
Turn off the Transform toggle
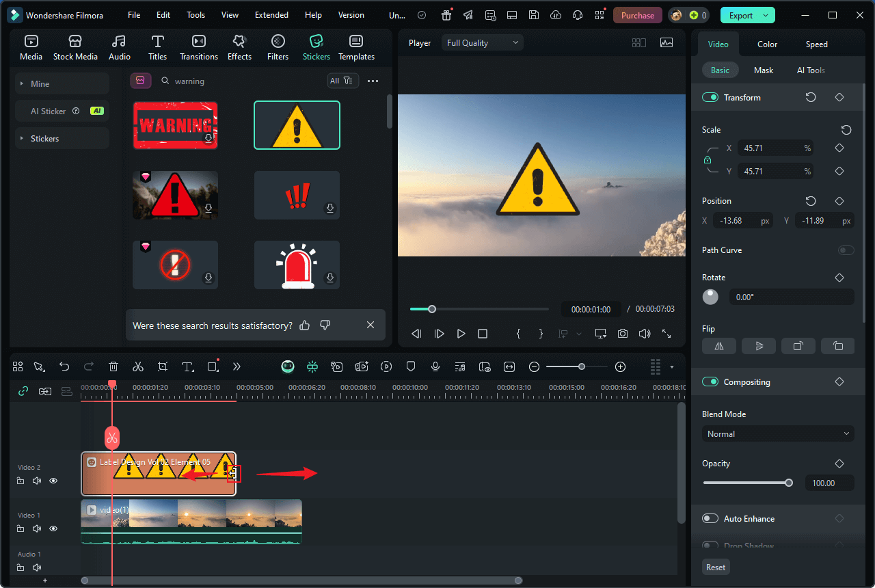(x=710, y=97)
